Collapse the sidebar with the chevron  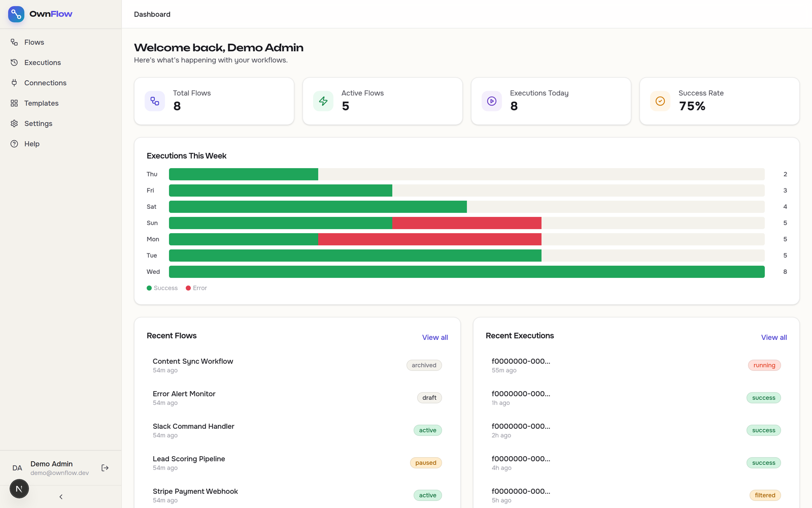61,497
